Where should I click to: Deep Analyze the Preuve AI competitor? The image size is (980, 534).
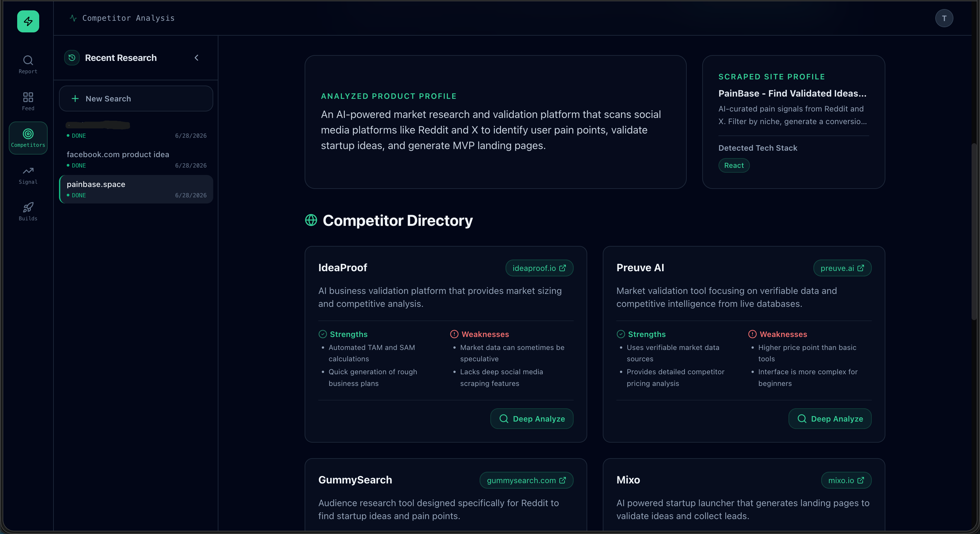pyautogui.click(x=830, y=419)
